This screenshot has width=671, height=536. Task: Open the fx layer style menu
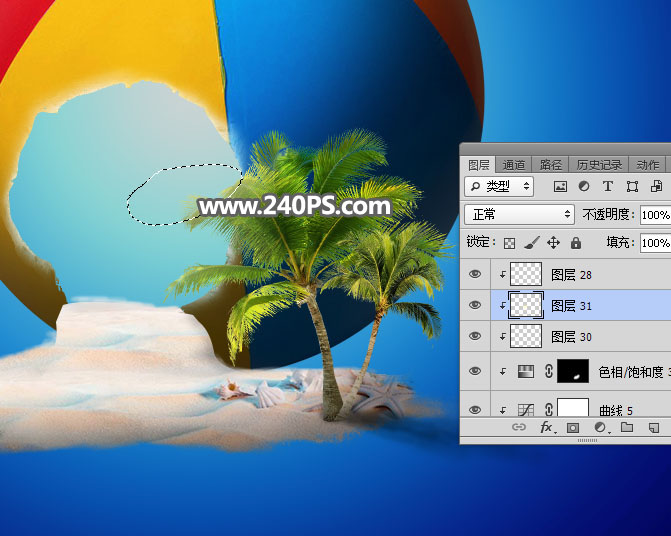click(x=547, y=427)
